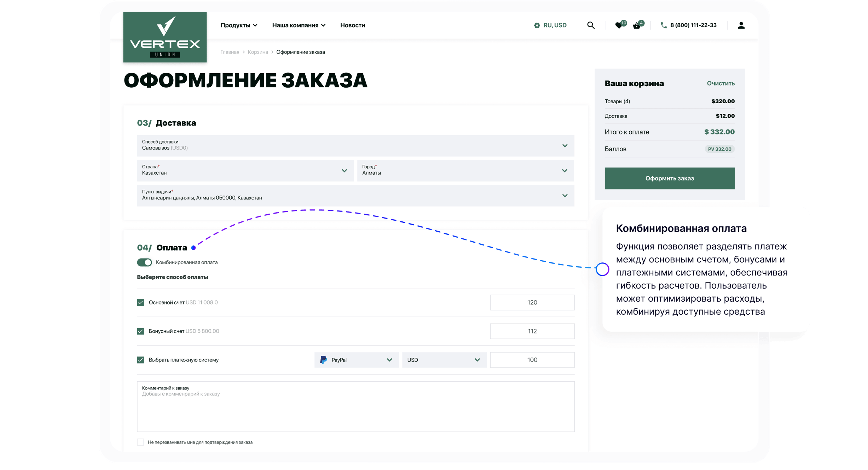Go to the Новости section

click(352, 25)
